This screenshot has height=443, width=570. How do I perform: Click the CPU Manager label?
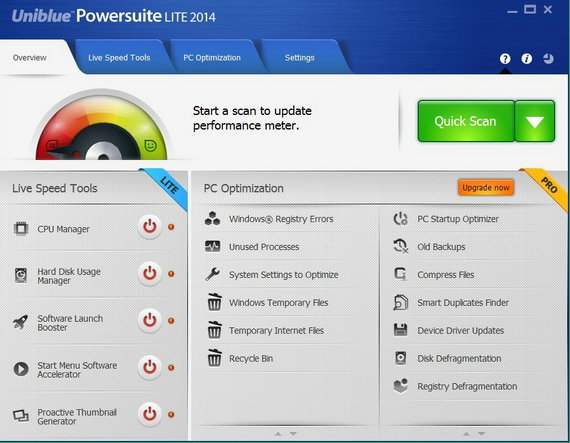(63, 229)
